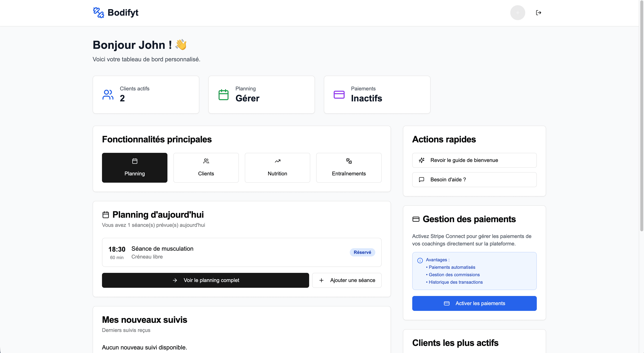Click the plus icon on Ajouter une séance

(x=321, y=280)
